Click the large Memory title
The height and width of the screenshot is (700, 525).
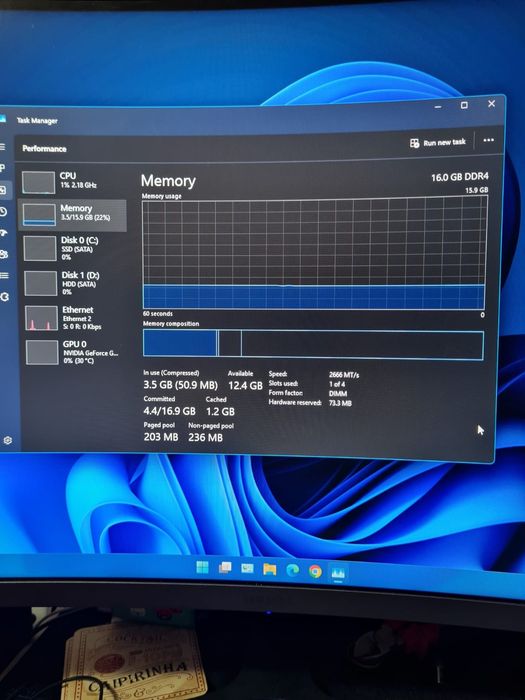(168, 181)
